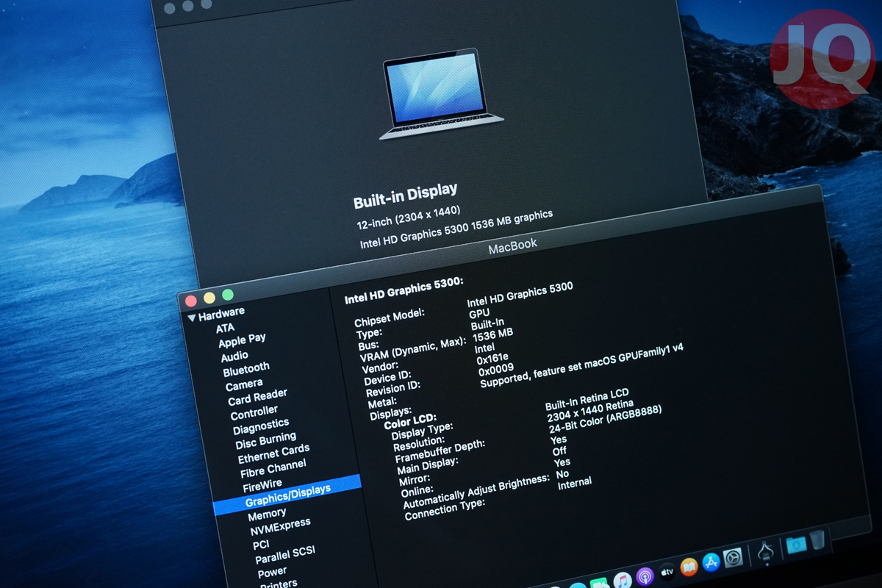Click the 'VRAM (Dynamic, Max):' label

click(413, 350)
